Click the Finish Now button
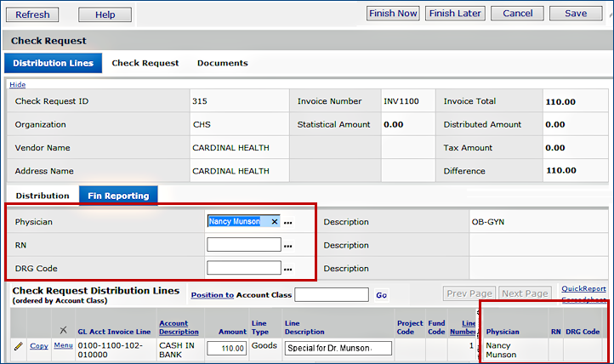The image size is (614, 364). click(393, 14)
